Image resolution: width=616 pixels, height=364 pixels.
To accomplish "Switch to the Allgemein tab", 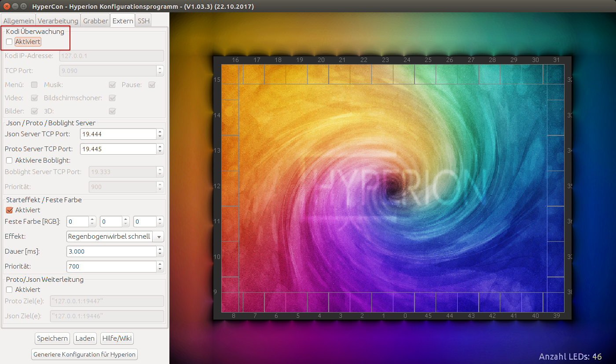I will [x=18, y=21].
